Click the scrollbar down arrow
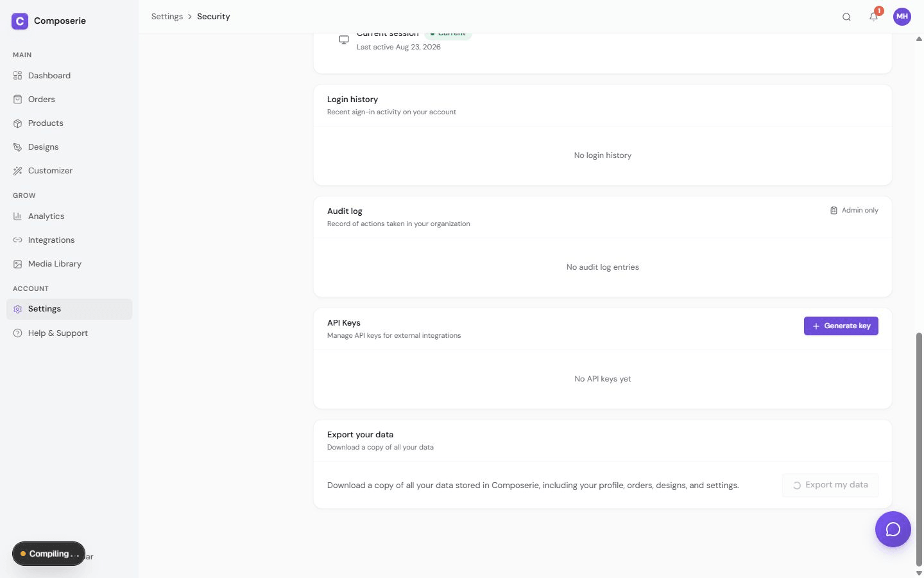 coord(919,572)
